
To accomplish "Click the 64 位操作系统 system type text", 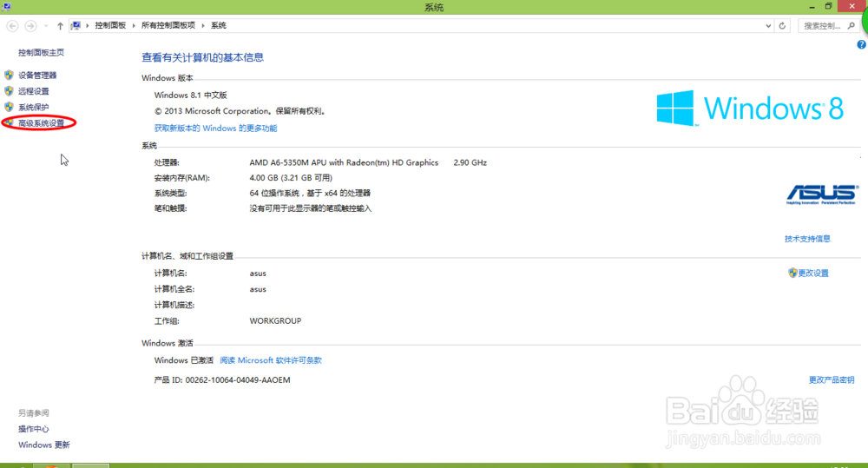I will pos(310,194).
